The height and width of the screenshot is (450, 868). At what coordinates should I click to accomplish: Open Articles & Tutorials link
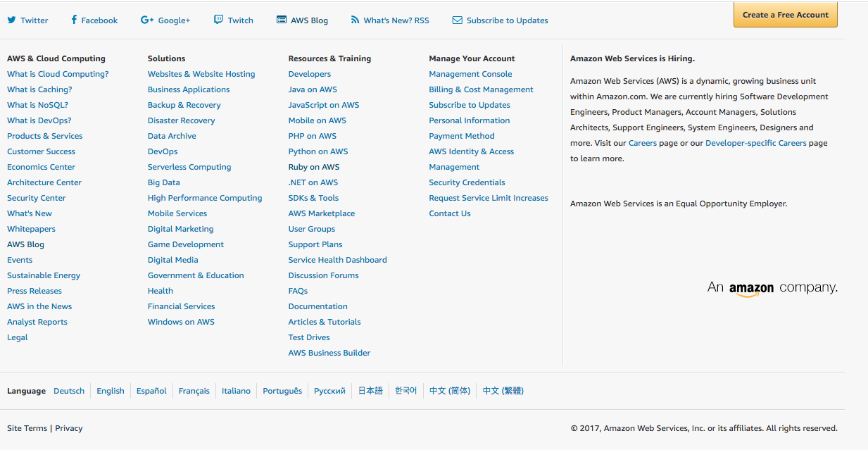(325, 322)
